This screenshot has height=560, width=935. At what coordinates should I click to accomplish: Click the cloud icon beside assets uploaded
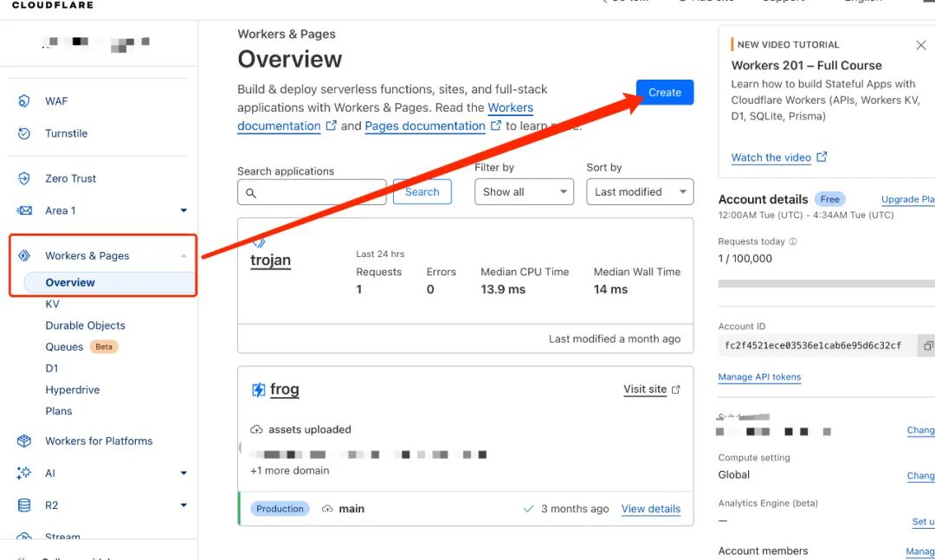click(256, 429)
